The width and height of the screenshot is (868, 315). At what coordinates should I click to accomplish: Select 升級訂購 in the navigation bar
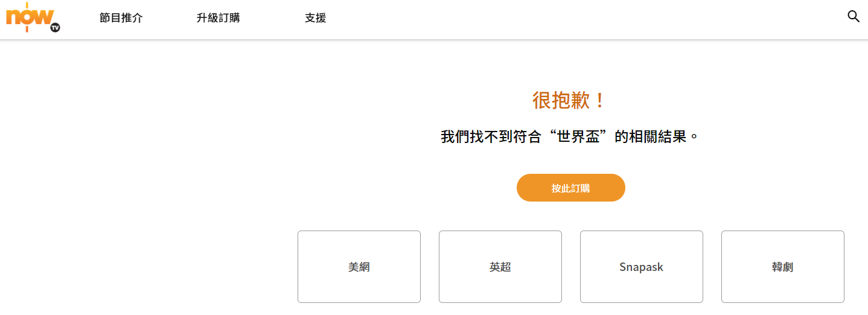[x=218, y=18]
